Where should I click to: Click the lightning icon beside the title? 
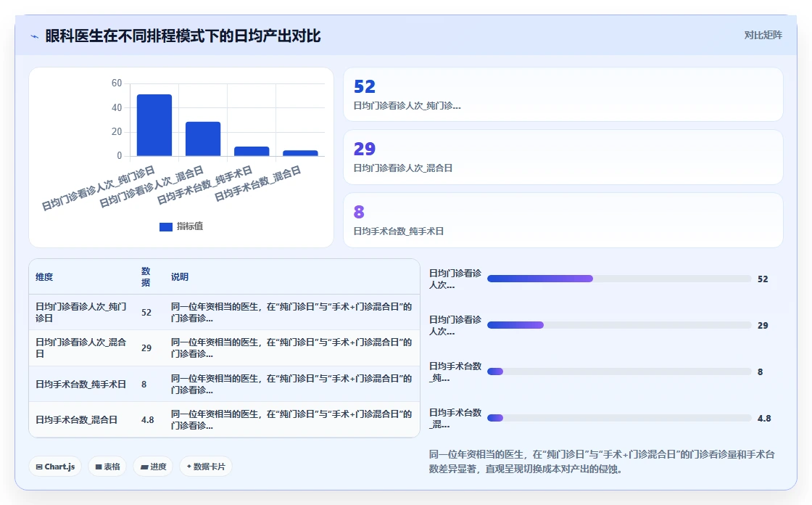[35, 36]
